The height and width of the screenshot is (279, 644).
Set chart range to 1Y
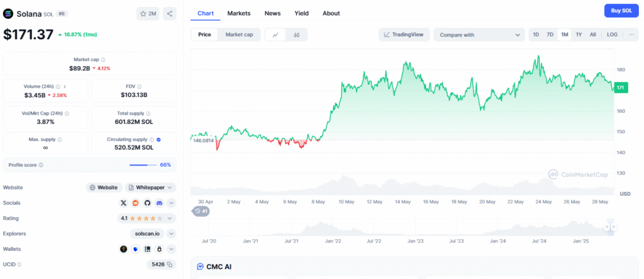pyautogui.click(x=579, y=35)
